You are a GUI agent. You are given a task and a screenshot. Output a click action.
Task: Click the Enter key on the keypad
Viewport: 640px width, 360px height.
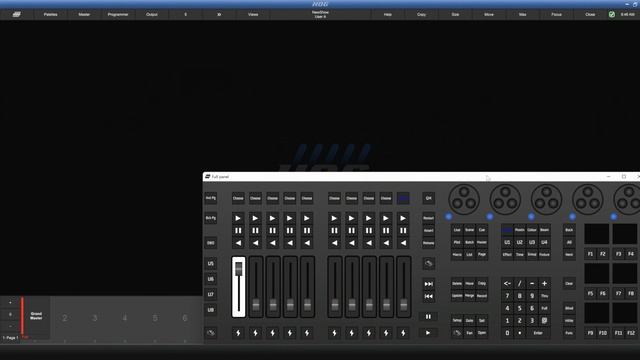[x=538, y=333]
